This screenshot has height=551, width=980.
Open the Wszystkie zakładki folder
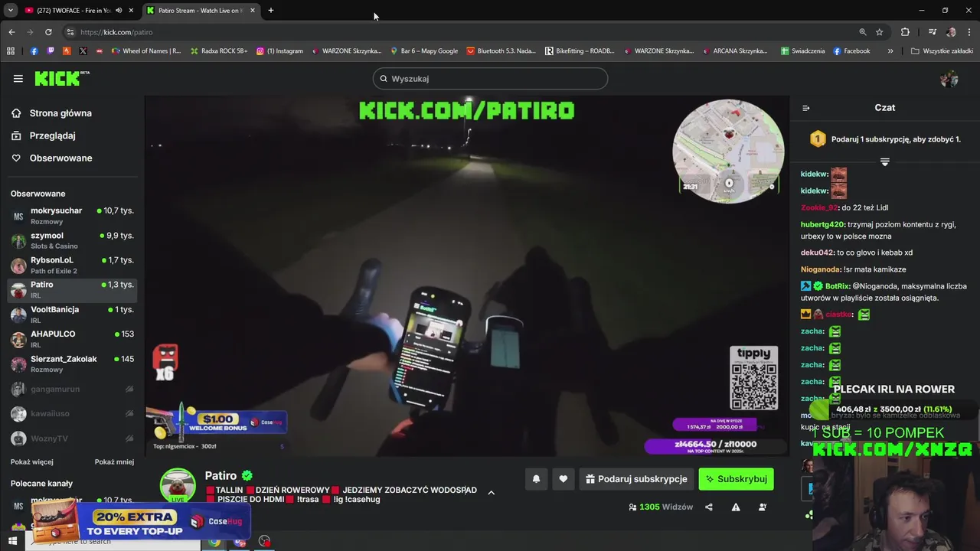[x=942, y=51]
